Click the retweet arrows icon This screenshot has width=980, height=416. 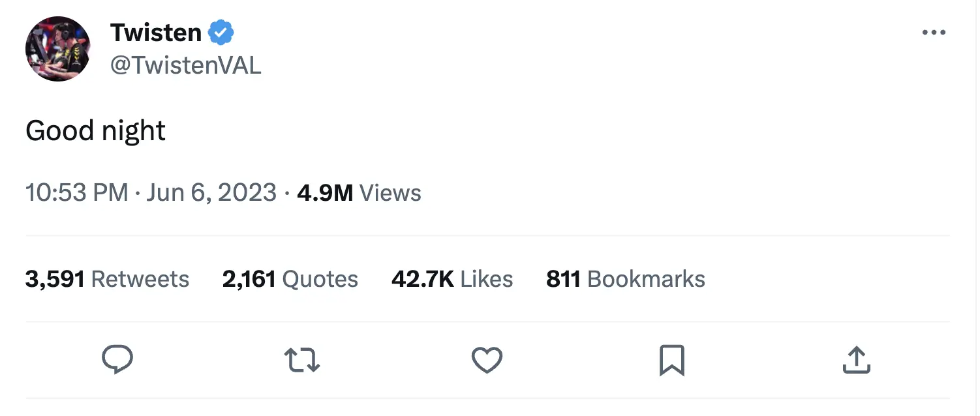302,360
